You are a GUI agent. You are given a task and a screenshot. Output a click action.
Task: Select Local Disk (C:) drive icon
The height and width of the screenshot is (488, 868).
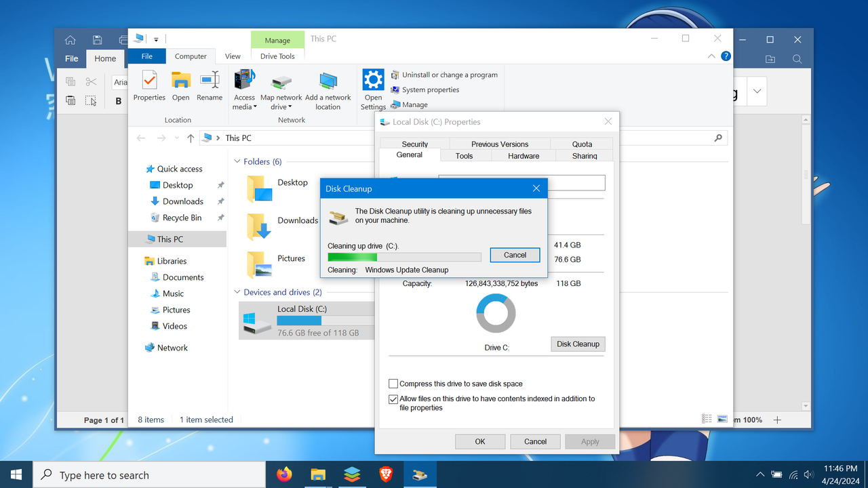(x=256, y=321)
